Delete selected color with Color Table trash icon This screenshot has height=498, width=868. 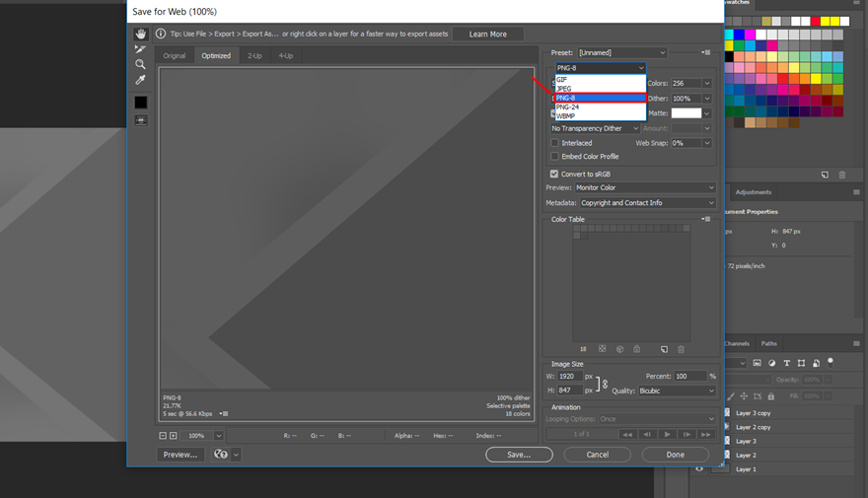click(x=681, y=349)
